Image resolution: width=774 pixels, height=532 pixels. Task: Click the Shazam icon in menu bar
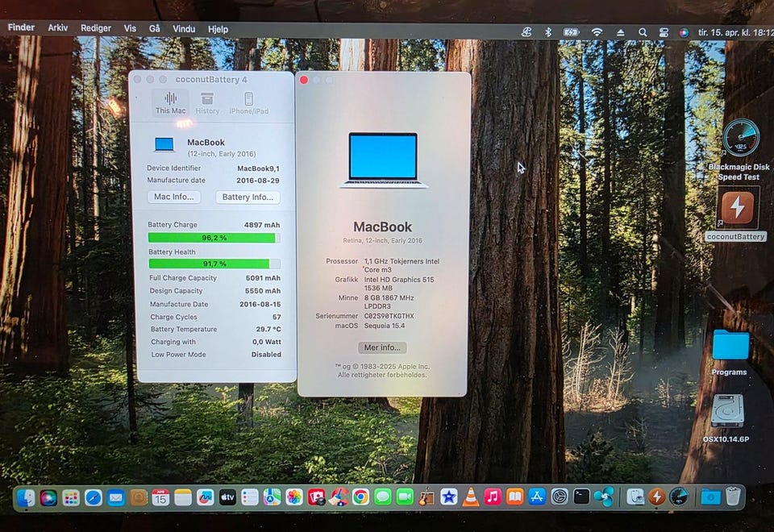(526, 32)
